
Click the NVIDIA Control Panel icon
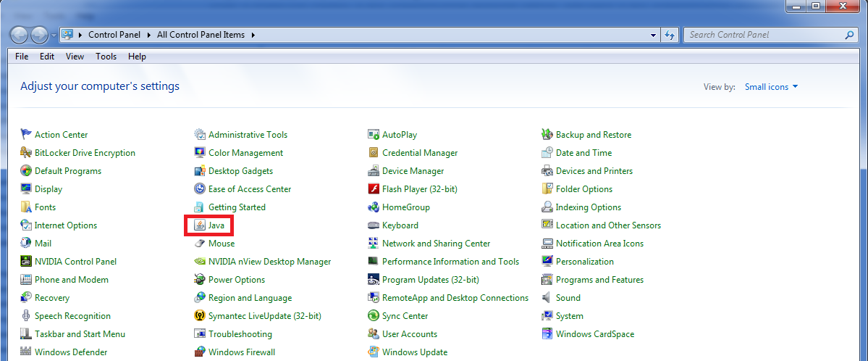point(26,261)
